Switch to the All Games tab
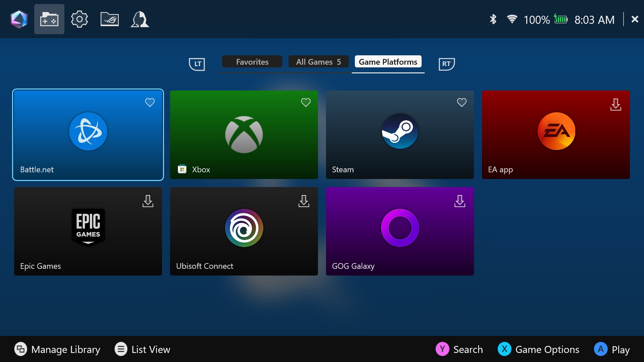The image size is (644, 362). click(x=318, y=62)
